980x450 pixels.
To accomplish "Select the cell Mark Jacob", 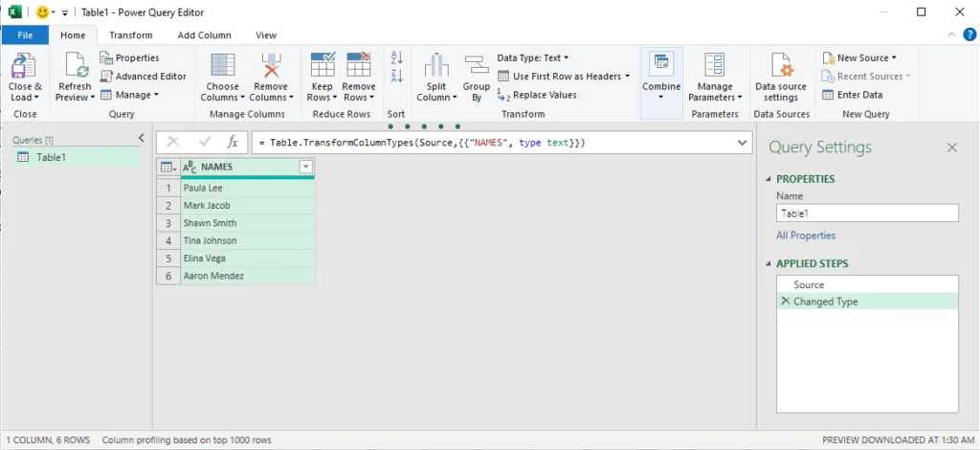I will click(x=248, y=205).
